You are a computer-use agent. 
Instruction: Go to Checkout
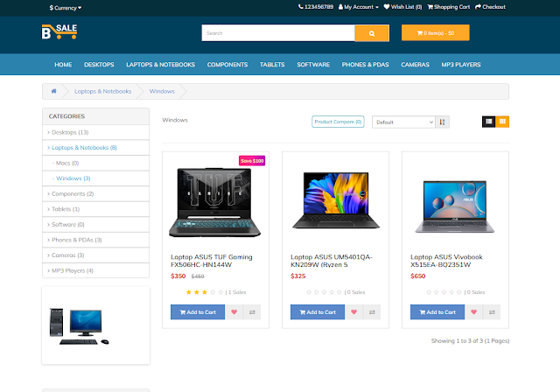coord(490,7)
